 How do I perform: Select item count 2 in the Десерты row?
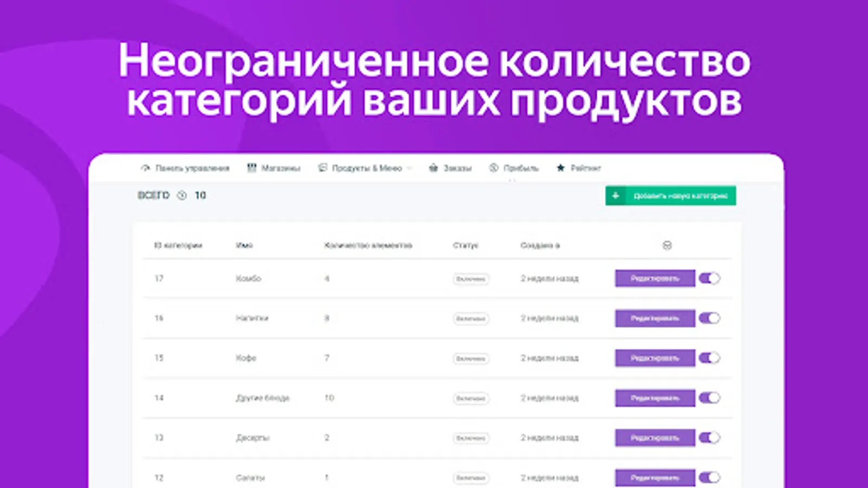tap(327, 438)
